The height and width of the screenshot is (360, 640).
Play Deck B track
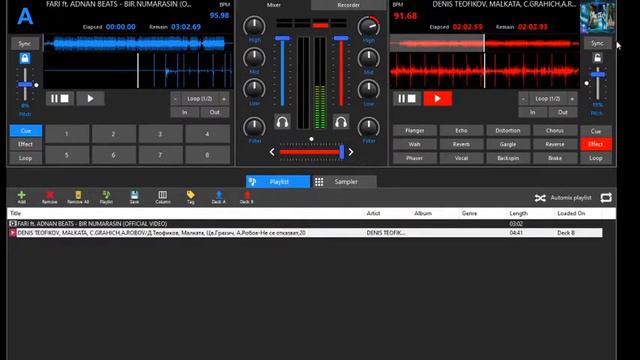[x=438, y=98]
